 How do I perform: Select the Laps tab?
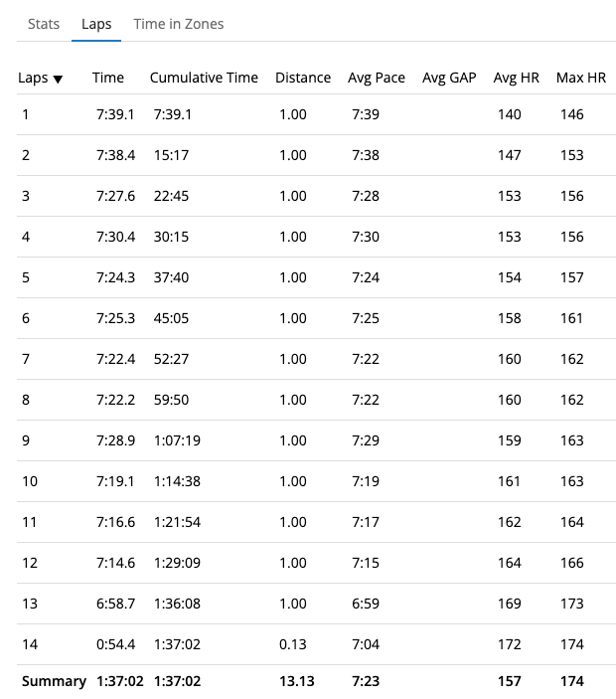click(x=96, y=24)
